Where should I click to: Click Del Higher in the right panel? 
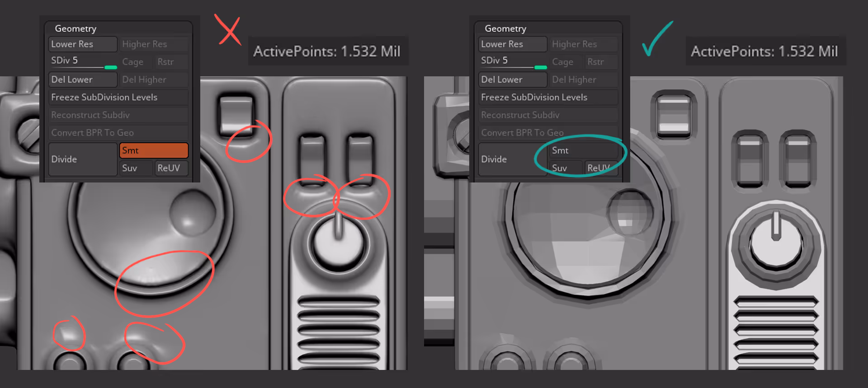(x=584, y=79)
